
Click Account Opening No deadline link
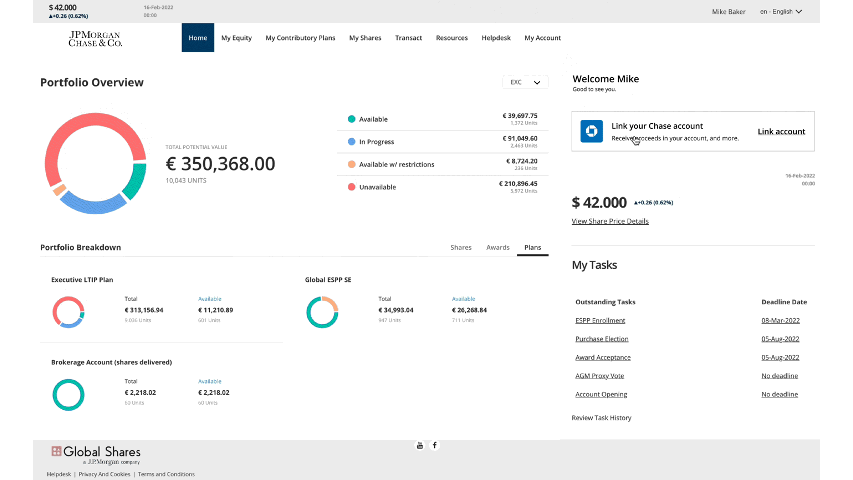tap(780, 395)
